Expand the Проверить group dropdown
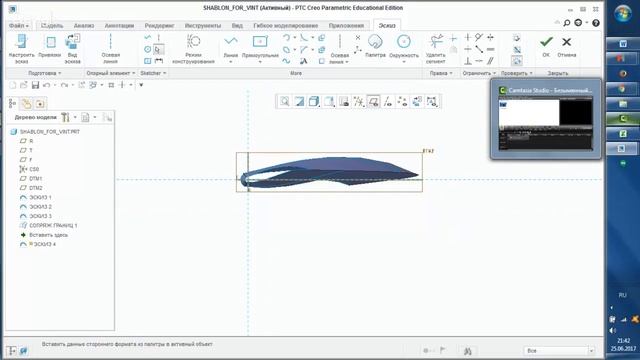Viewport: 640px width, 360px height. click(517, 73)
